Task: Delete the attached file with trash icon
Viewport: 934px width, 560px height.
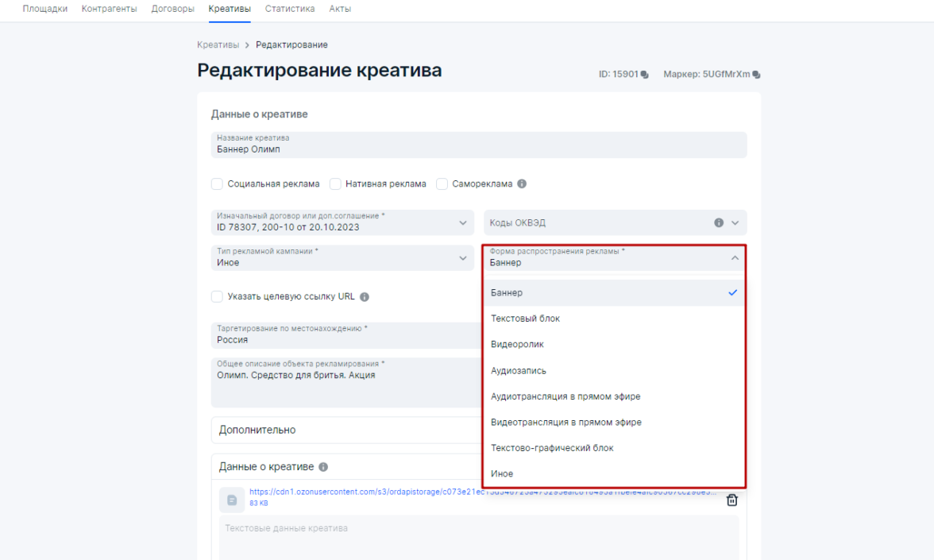Action: [x=732, y=500]
